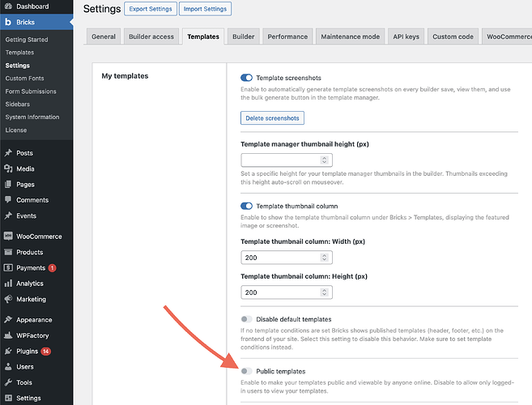
Task: Click the Pages icon in sidebar
Action: (x=8, y=185)
